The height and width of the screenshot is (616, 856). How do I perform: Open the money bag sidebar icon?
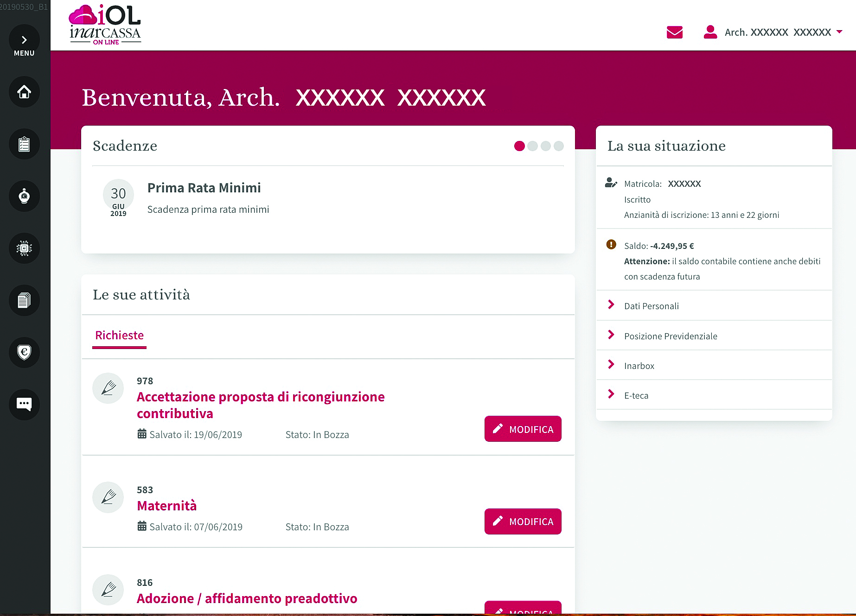24,196
